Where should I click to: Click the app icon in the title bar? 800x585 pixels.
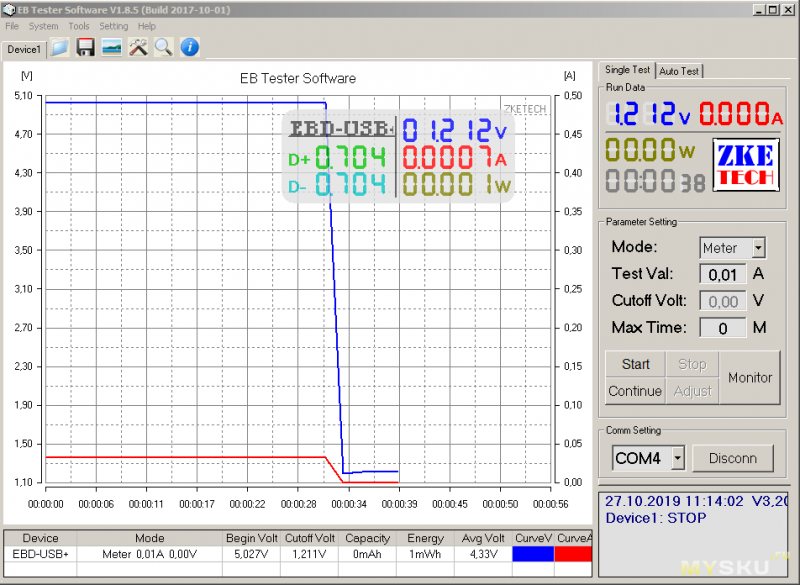point(9,10)
